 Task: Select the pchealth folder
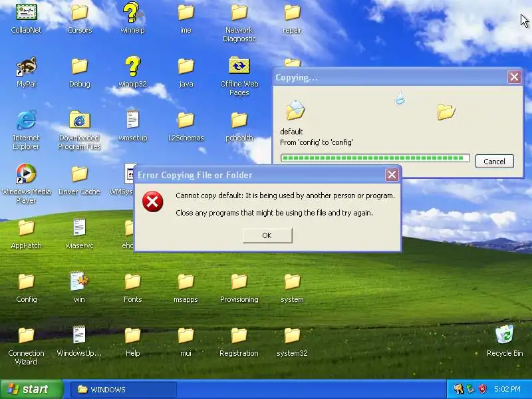coord(239,120)
